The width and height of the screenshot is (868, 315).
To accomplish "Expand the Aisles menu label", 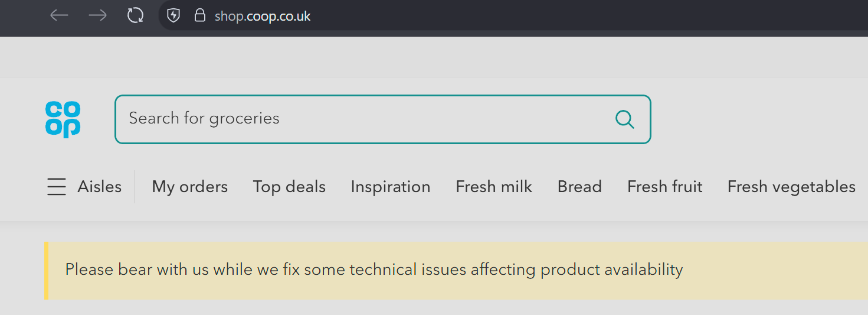I will click(x=99, y=187).
